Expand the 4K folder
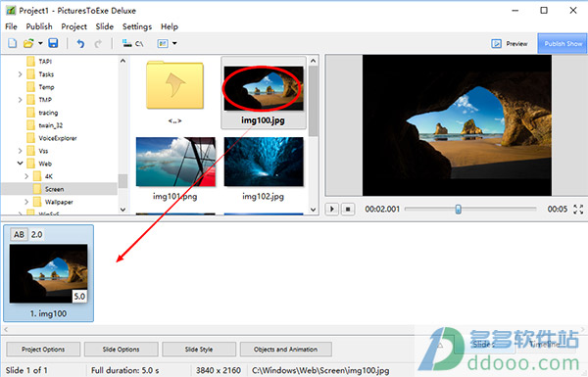 tap(26, 176)
